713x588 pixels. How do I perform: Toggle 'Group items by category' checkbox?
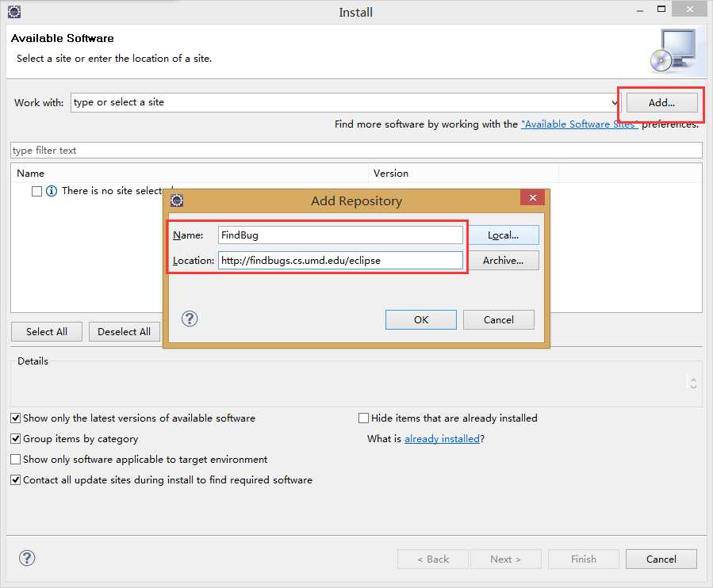click(15, 438)
